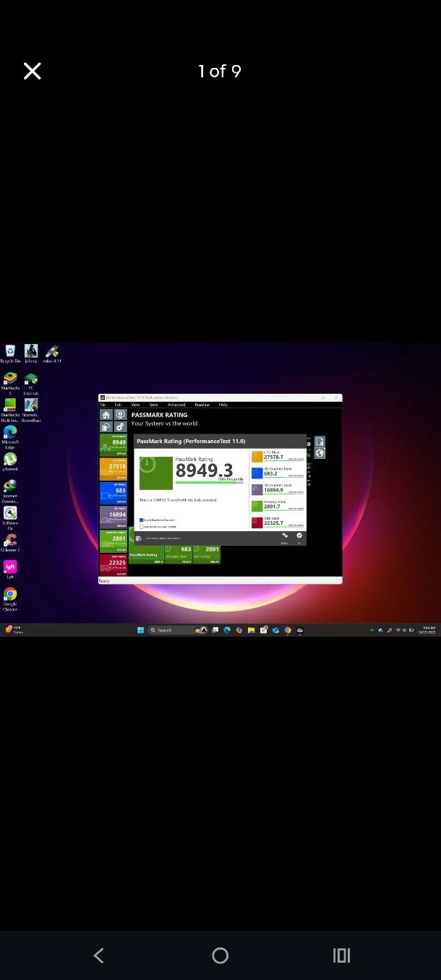Click the CPU Mark 27578.7 result row
Screen dimensions: 441x980
[x=278, y=456]
